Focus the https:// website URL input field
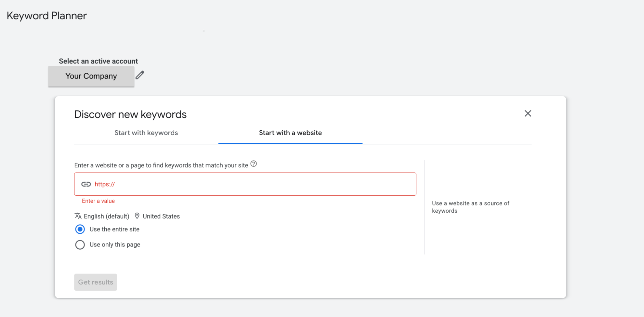 coord(251,184)
